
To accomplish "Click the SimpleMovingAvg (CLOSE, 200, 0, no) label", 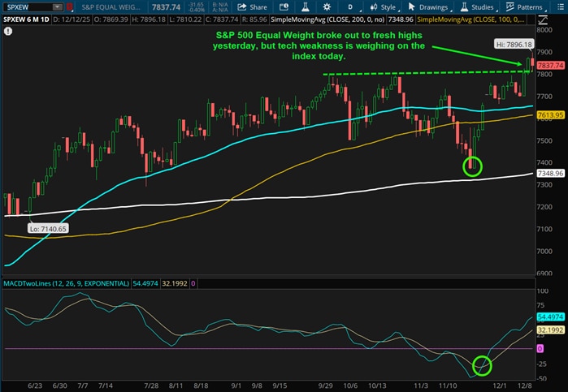I will coord(327,19).
